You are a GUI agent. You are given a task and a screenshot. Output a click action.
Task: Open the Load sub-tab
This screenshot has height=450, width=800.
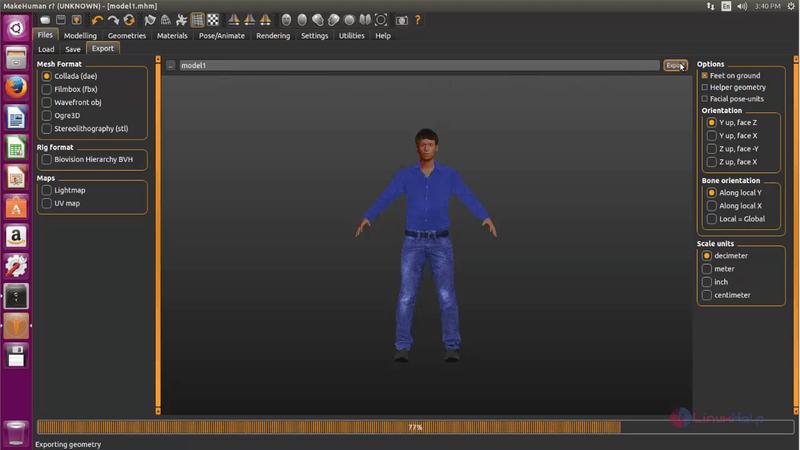pos(46,48)
